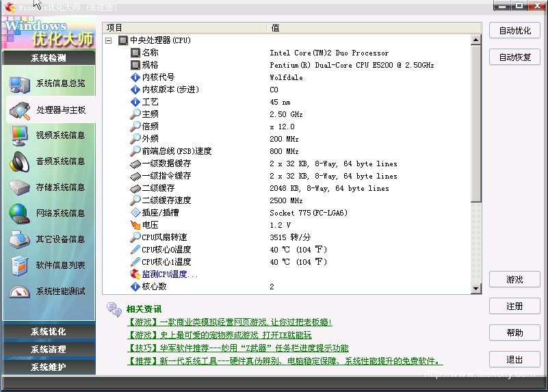The image size is (548, 392).
Task: Select 视频系统信息 monitor icon
Action: click(x=19, y=135)
